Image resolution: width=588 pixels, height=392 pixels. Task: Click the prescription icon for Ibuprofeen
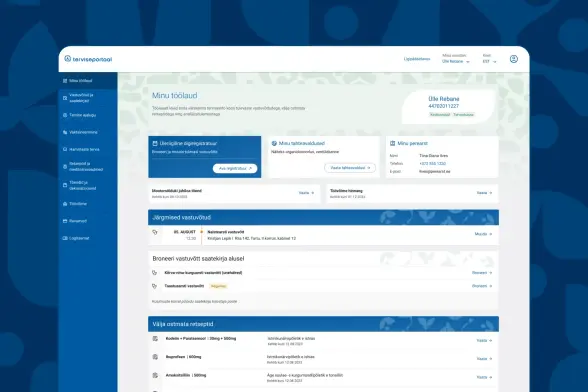(x=155, y=357)
